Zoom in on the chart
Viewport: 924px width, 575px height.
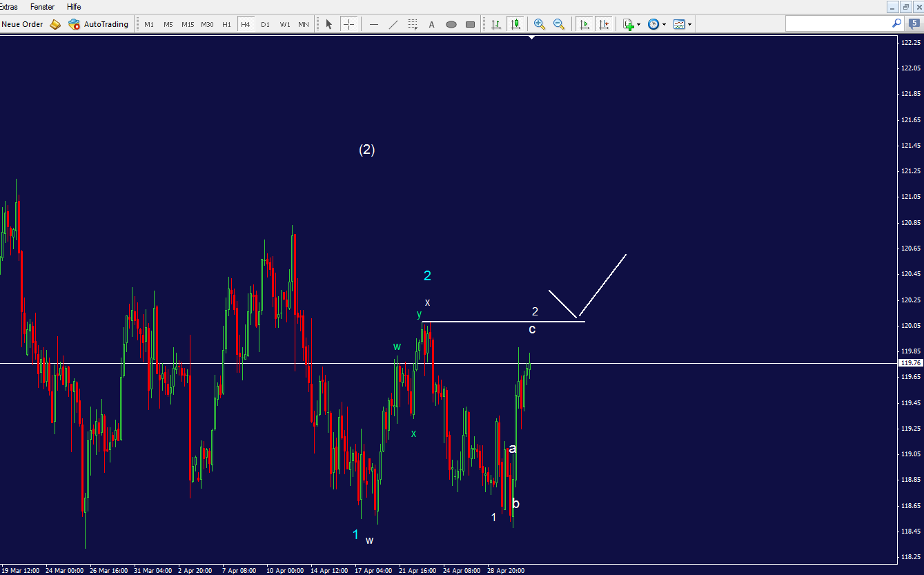click(539, 24)
